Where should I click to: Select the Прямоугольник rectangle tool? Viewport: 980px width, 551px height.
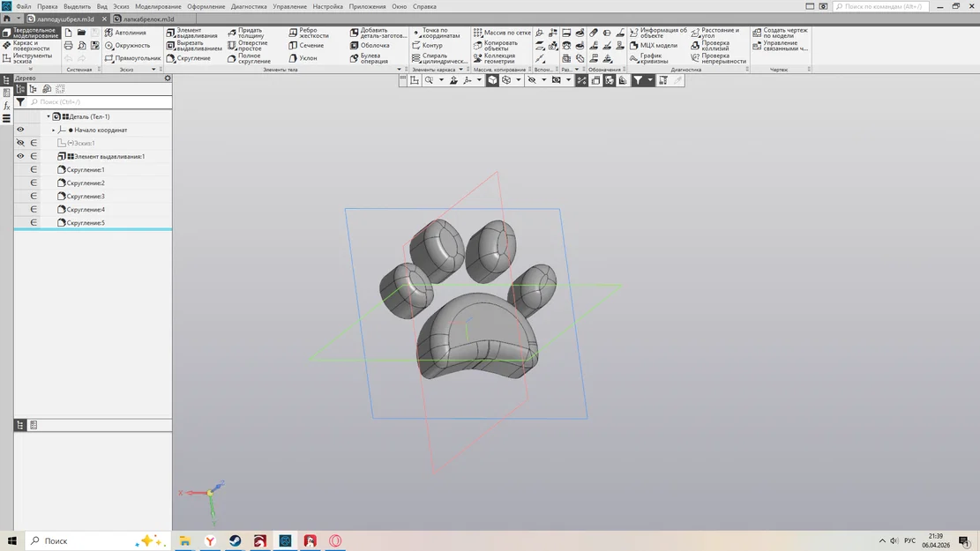(132, 58)
